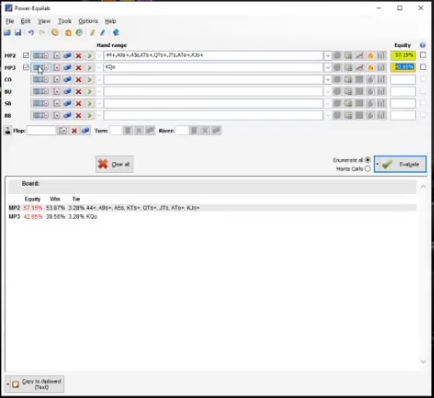Click the bar chart icon in MP3 row

coord(381,67)
